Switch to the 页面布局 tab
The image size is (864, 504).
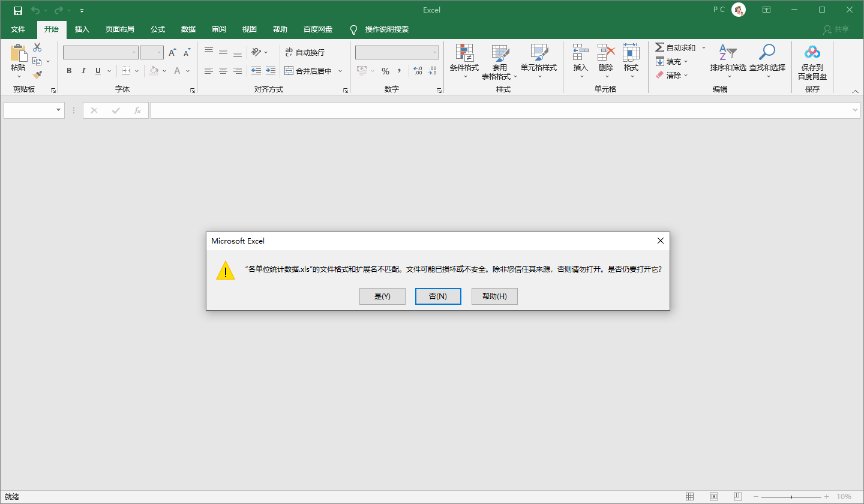click(120, 29)
